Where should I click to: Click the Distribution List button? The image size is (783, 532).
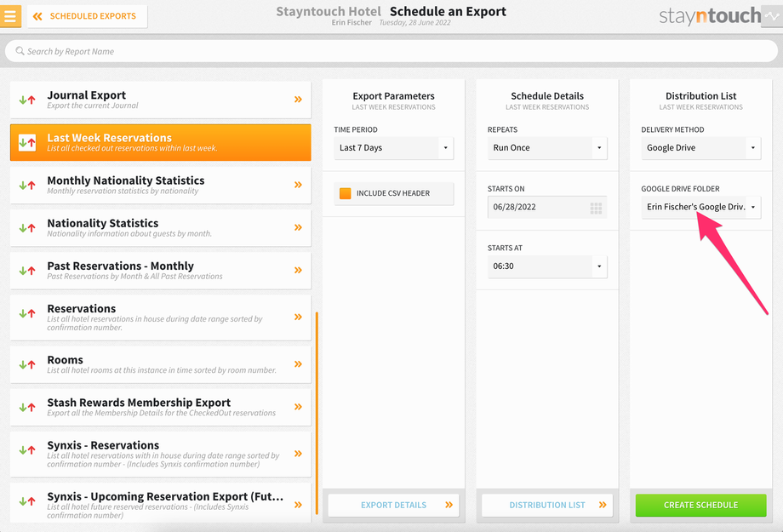pos(547,505)
